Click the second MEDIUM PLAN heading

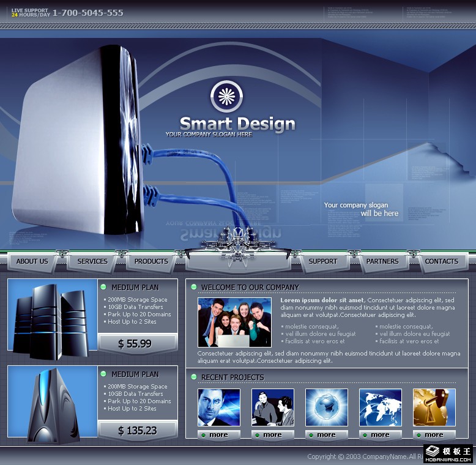click(135, 374)
